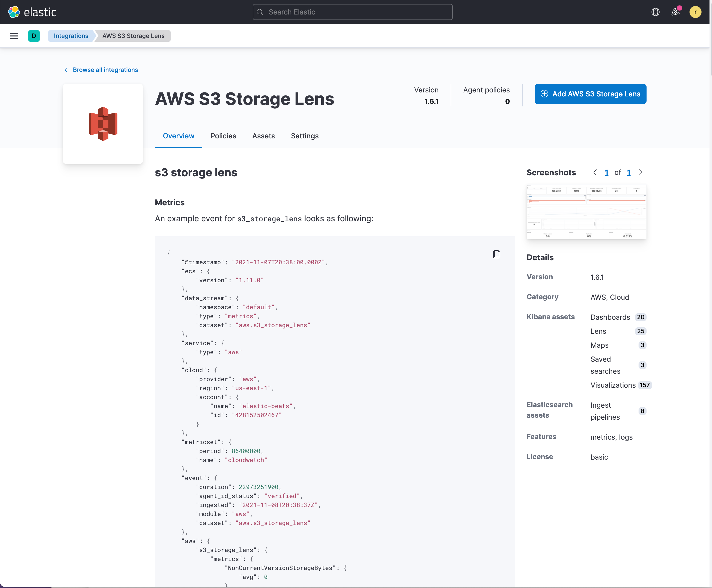Click the Visualizations count 157
Viewport: 712px width, 588px height.
[645, 385]
